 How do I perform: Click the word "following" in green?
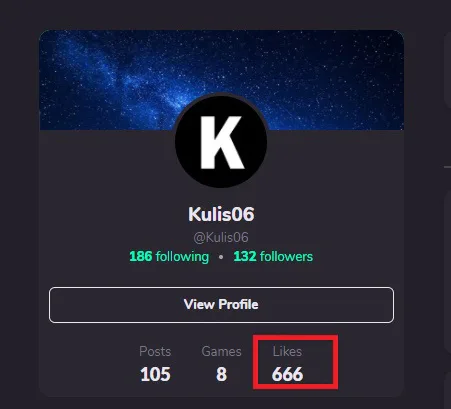[182, 257]
